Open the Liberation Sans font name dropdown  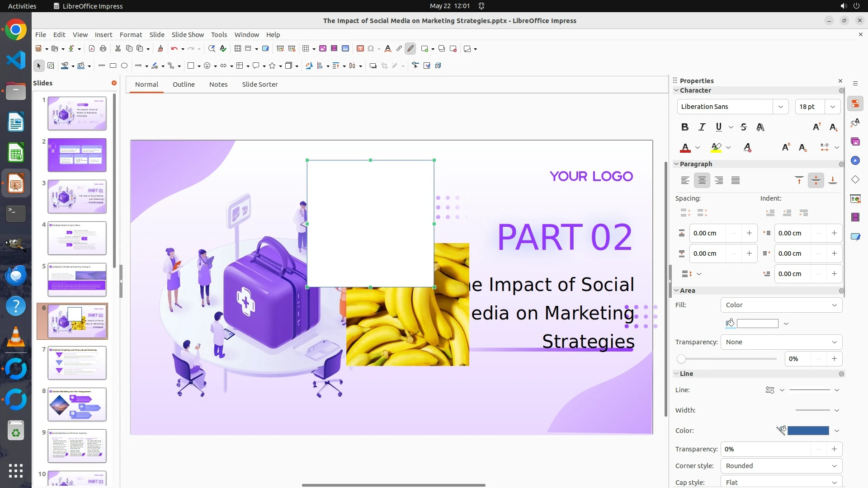click(780, 107)
